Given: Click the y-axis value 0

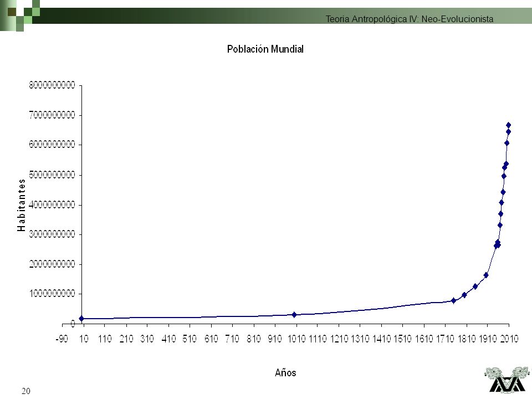Looking at the screenshot, I should coord(73,324).
